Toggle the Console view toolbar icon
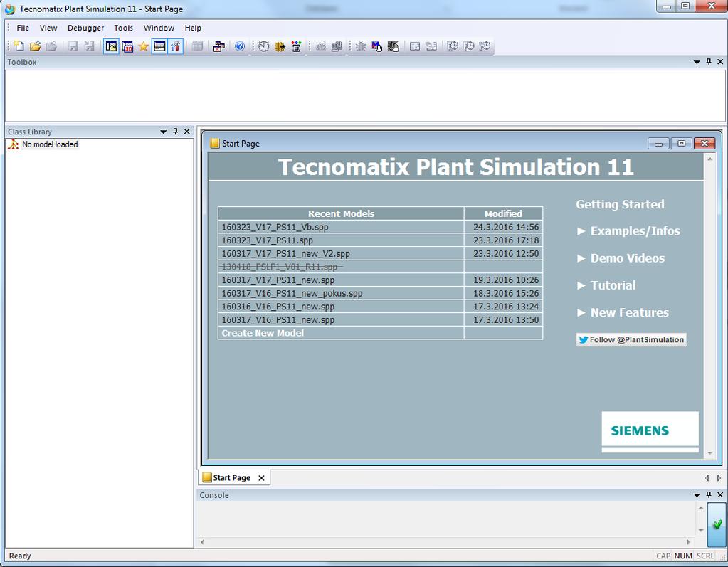The image size is (728, 567). tap(159, 46)
